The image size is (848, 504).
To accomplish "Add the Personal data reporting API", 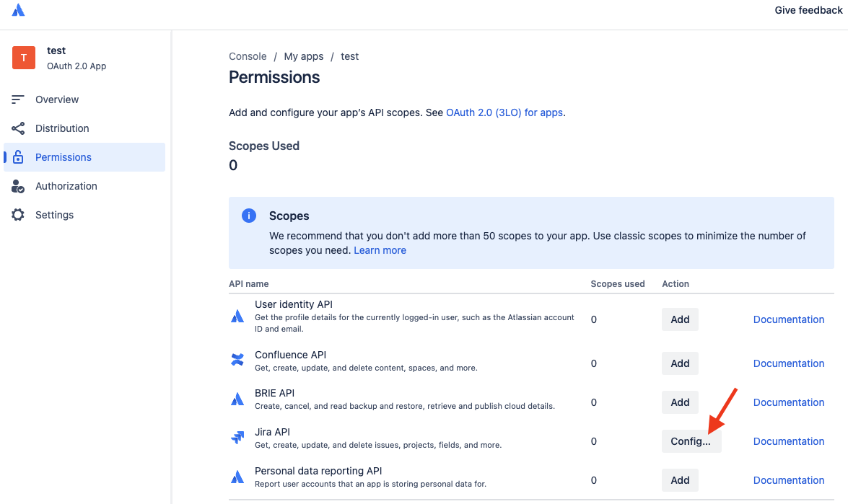I will click(x=680, y=480).
